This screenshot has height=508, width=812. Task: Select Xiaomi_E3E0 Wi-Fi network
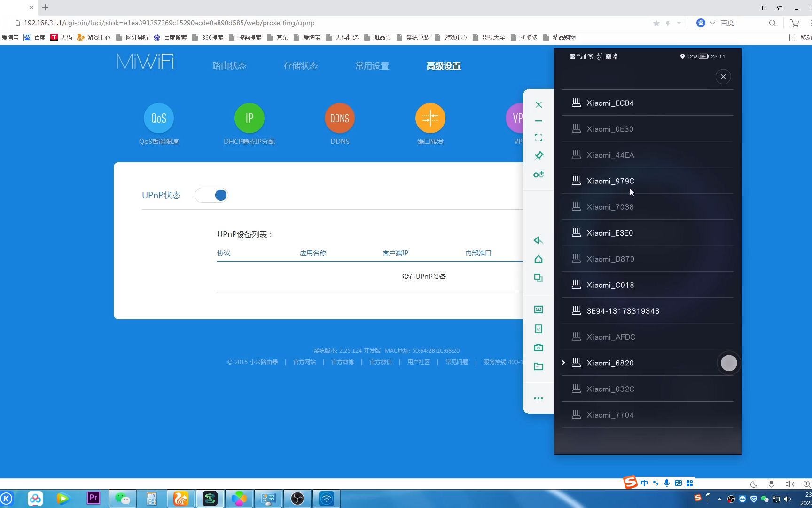coord(648,233)
